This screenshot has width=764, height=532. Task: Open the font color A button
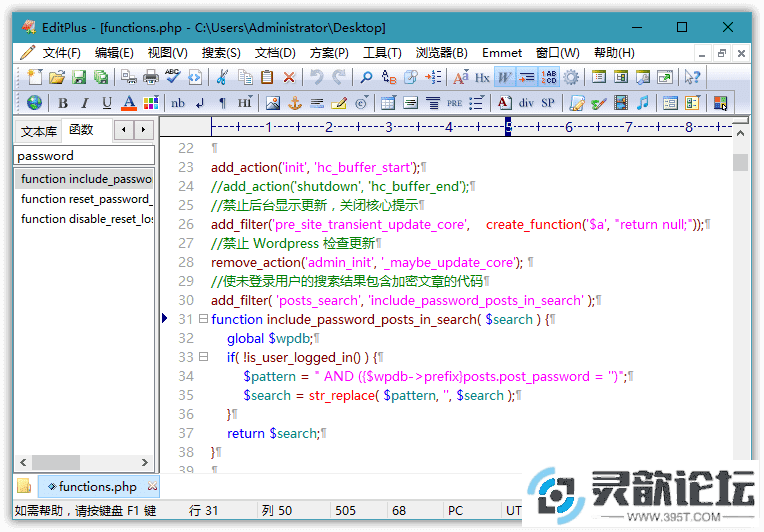[x=129, y=103]
